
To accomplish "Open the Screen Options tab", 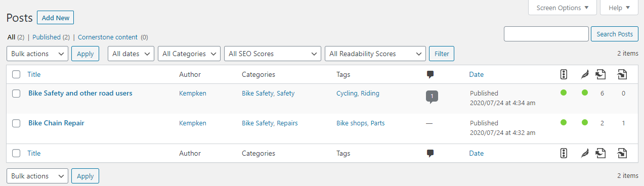I will (x=563, y=8).
